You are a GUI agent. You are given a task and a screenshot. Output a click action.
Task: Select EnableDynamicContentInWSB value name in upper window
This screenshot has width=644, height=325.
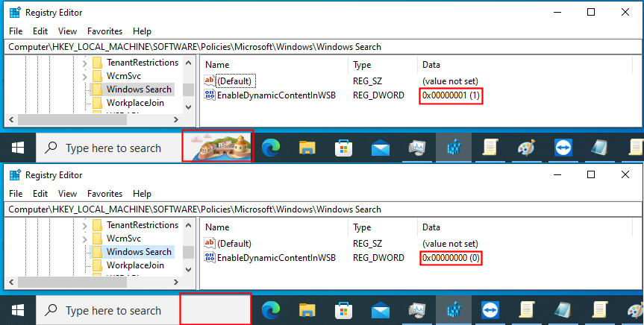click(x=276, y=95)
